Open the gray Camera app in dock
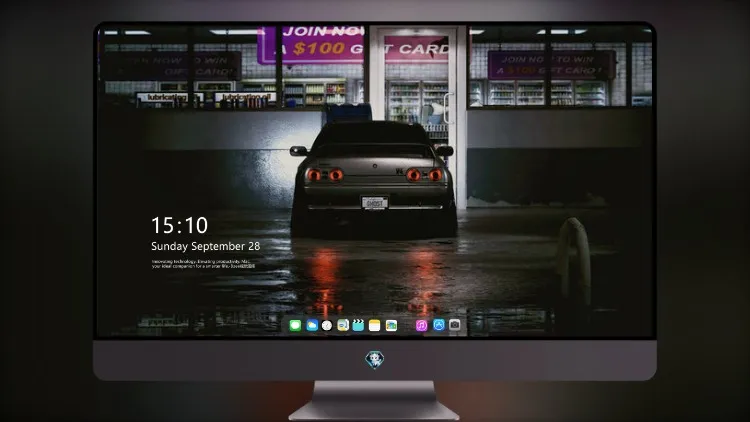Screen dimensions: 750x422 point(455,325)
